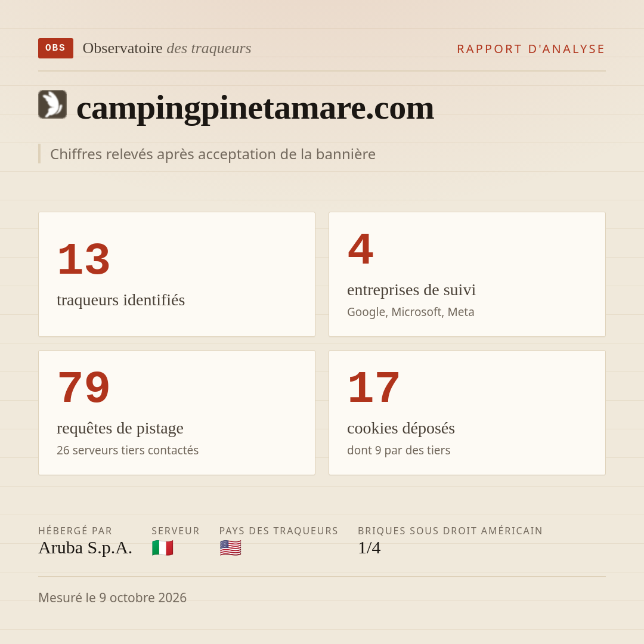Viewport: 644px width, 644px height.
Task: Click the number 17 in the cookies card
Action: click(x=374, y=388)
